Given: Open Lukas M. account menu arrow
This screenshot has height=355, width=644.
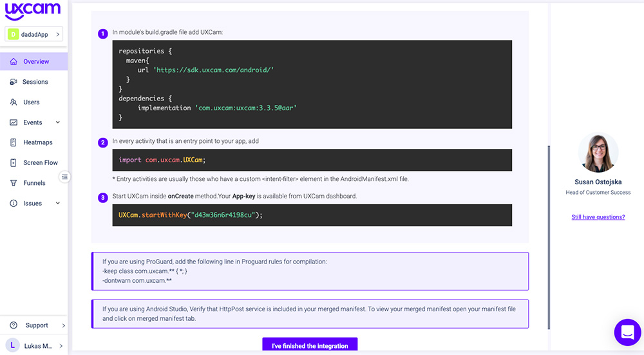Looking at the screenshot, I should tap(61, 346).
